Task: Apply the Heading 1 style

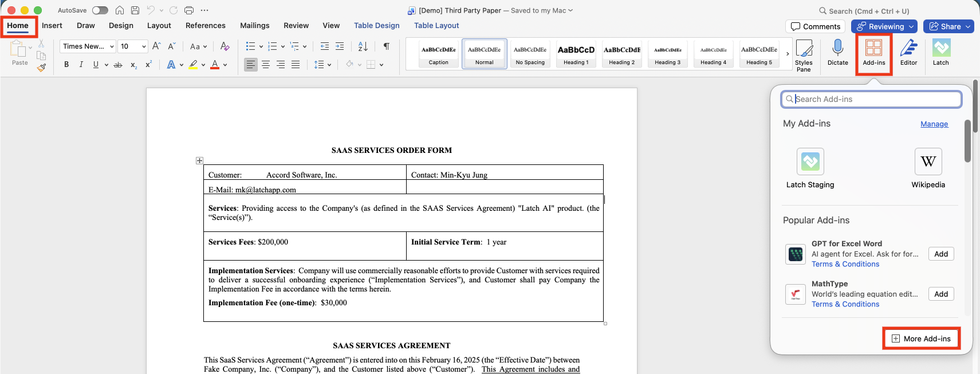Action: point(576,54)
